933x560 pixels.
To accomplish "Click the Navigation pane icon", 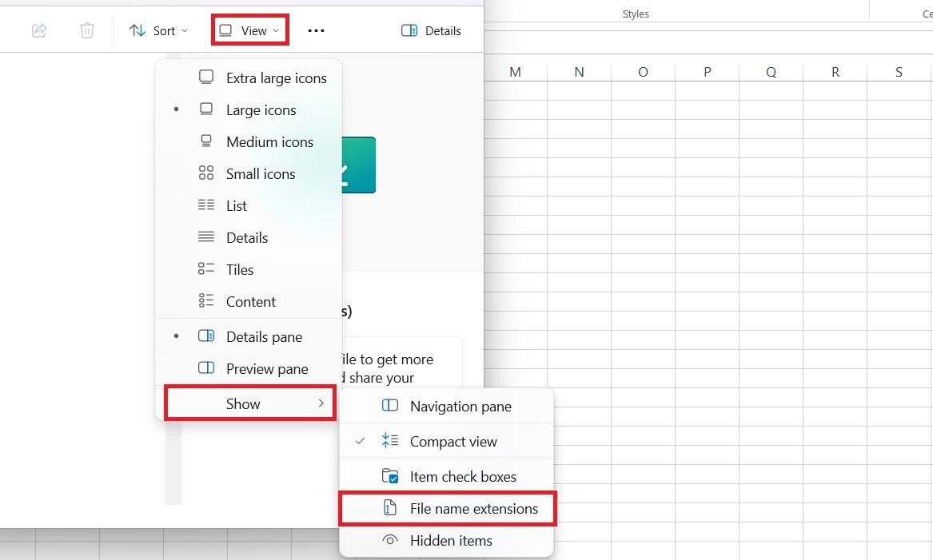I will [389, 406].
